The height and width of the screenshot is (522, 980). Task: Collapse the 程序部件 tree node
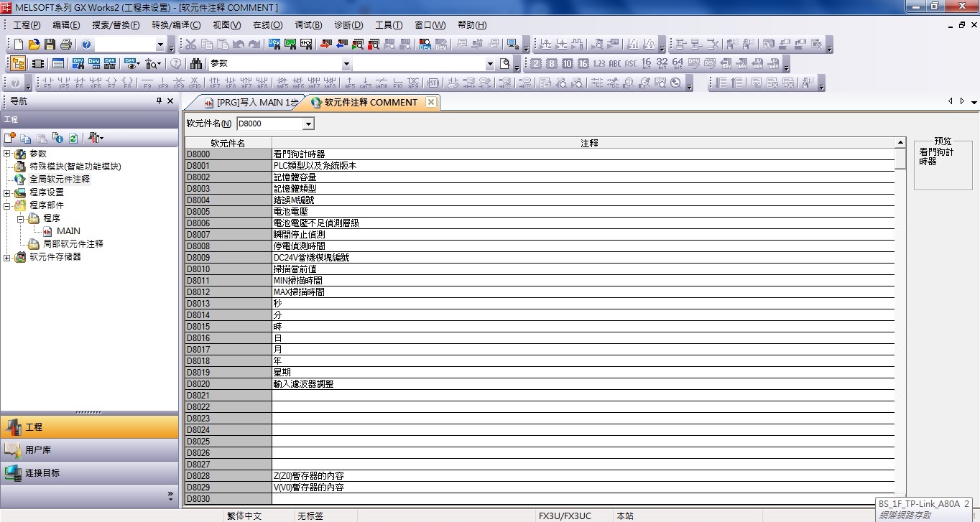pyautogui.click(x=7, y=205)
